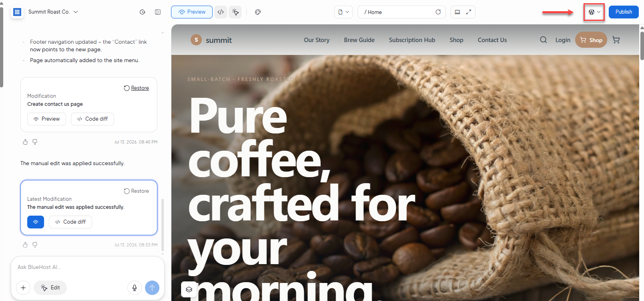Screen dimensions: 644x301
Task: Open the page selector dropdown
Action: pos(344,12)
